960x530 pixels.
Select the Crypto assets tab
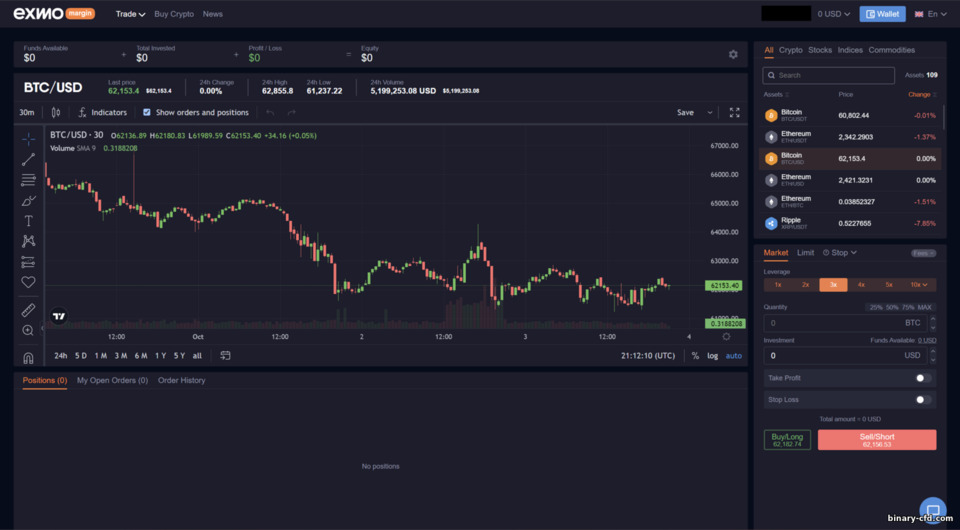coord(790,50)
